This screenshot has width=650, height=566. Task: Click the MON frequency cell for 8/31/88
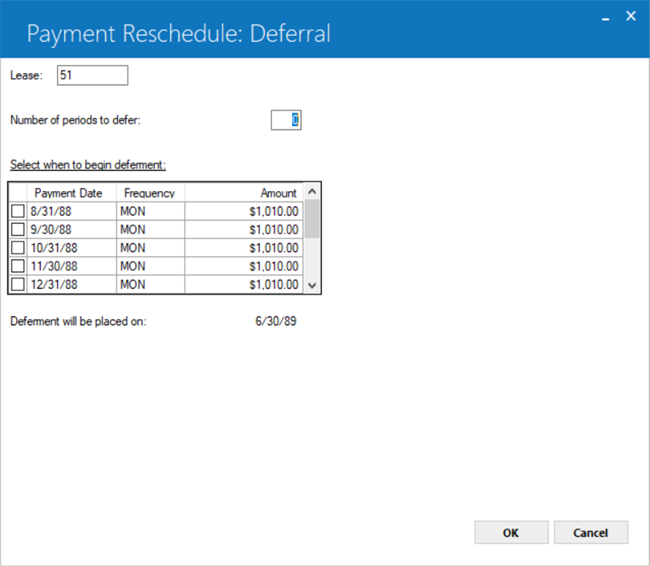pos(150,211)
